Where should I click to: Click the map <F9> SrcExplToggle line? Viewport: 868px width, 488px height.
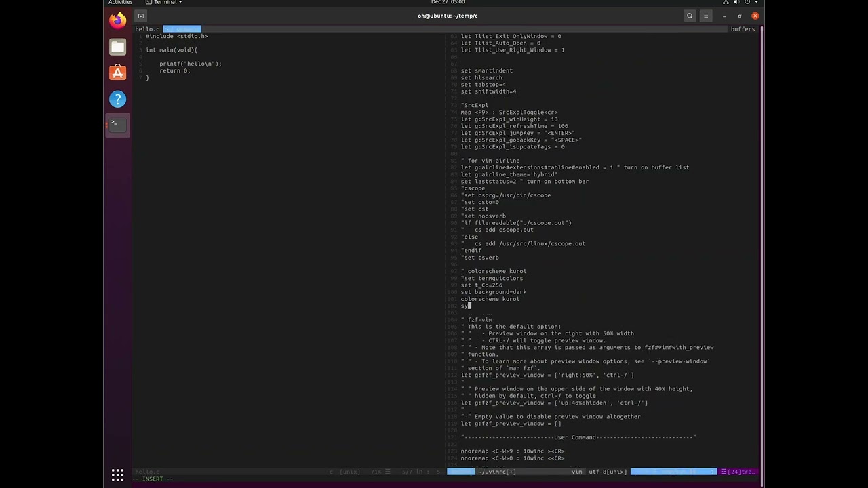point(509,113)
